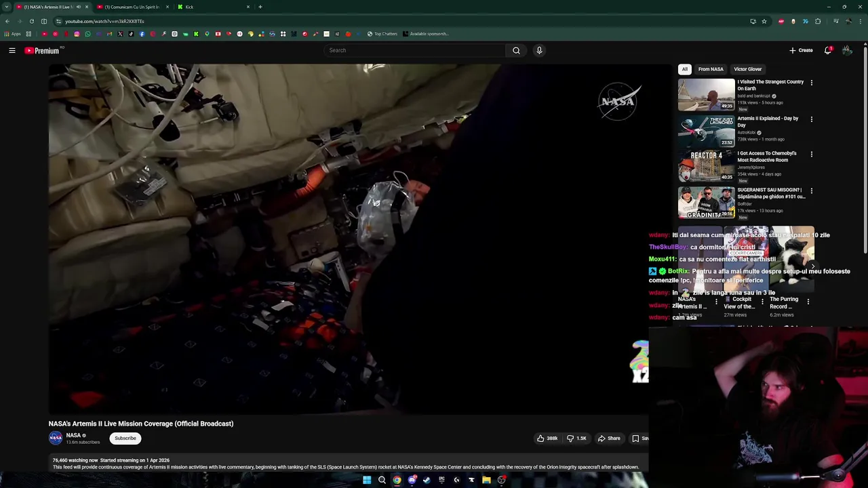Image resolution: width=868 pixels, height=488 pixels.
Task: Open the TikTok bookmark
Action: 131,34
